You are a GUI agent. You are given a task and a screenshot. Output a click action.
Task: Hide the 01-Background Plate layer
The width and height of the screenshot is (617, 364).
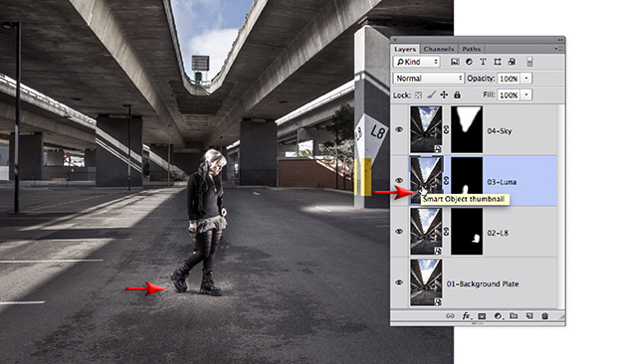tap(399, 282)
